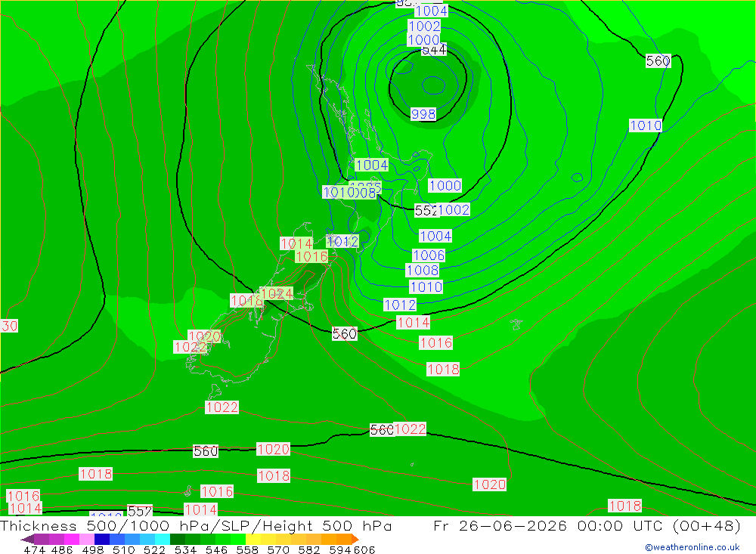
Task: Click the blue 1004 label on green background
Action: [x=372, y=166]
